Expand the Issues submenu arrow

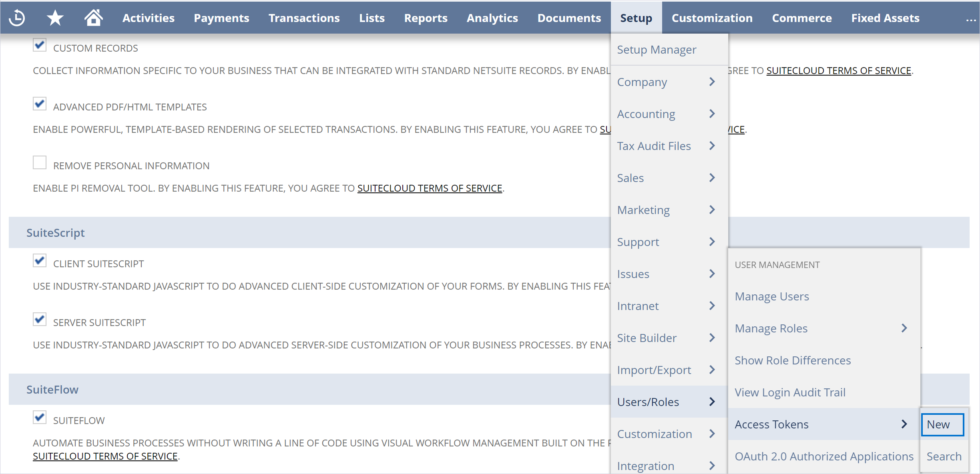point(712,274)
